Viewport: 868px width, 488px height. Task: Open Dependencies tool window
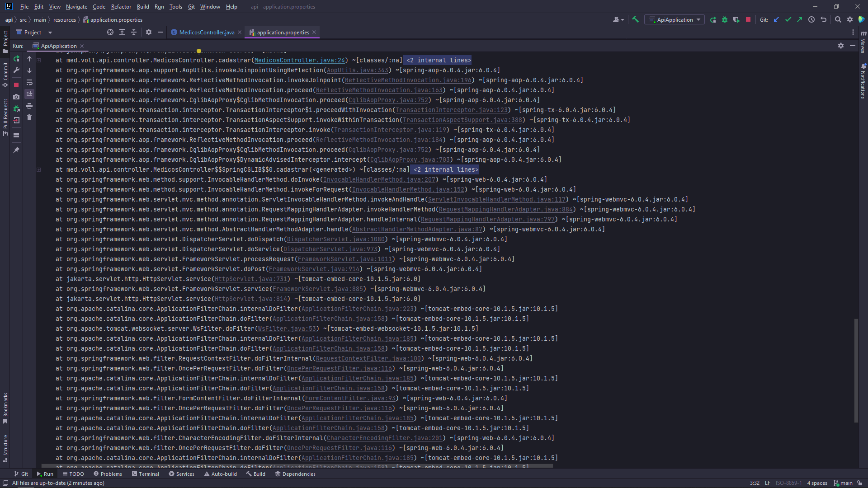click(x=295, y=474)
